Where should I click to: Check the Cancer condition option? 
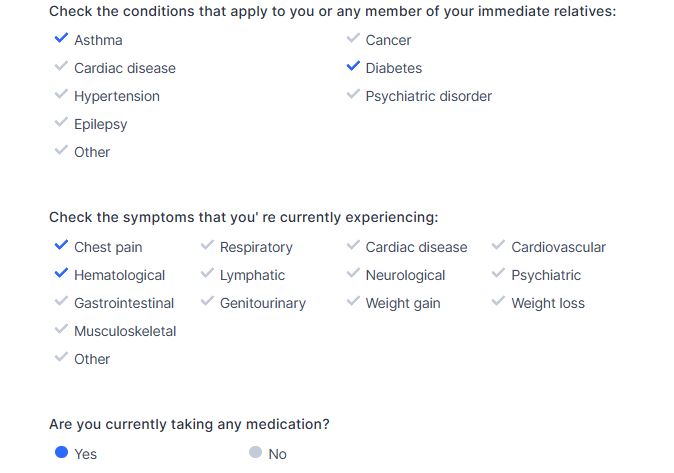pyautogui.click(x=353, y=40)
